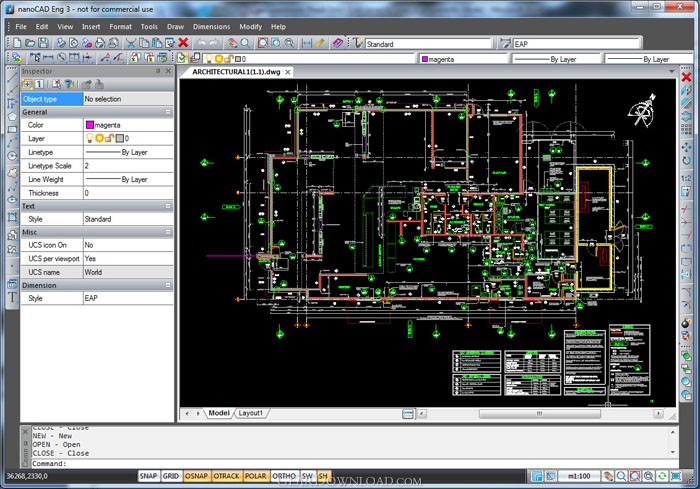The image size is (700, 489).
Task: Open the second By Layer lineweight dropdown in toolbar
Action: click(x=650, y=59)
